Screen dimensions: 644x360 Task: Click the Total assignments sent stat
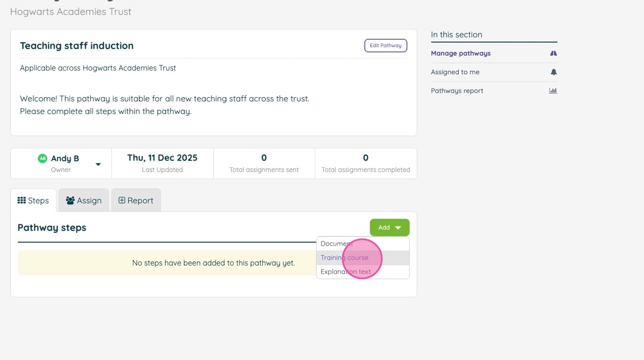coord(264,163)
